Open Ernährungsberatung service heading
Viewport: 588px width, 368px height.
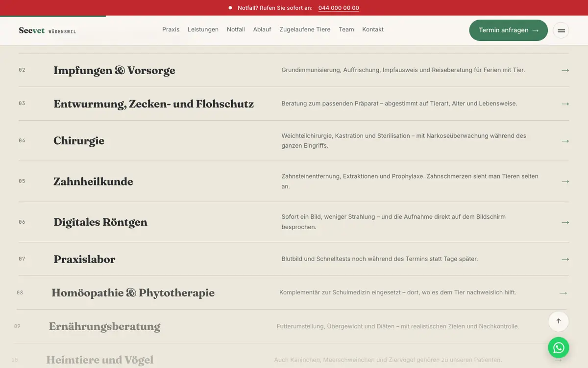click(x=104, y=326)
